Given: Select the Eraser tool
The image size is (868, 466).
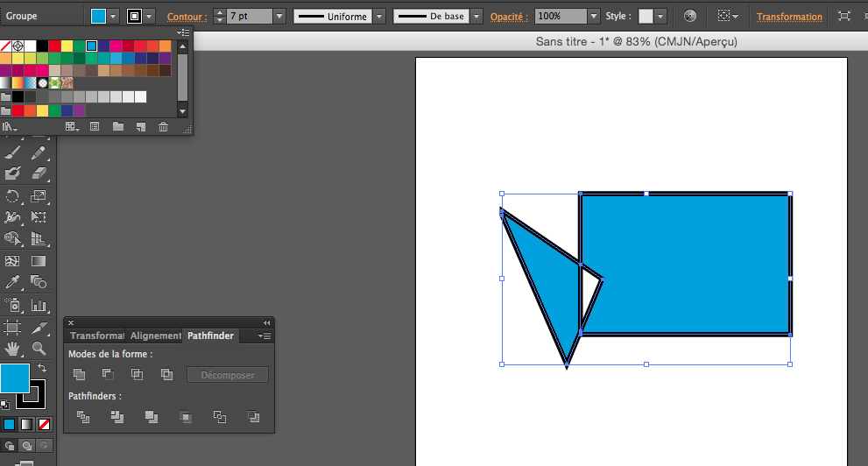Looking at the screenshot, I should pyautogui.click(x=39, y=173).
